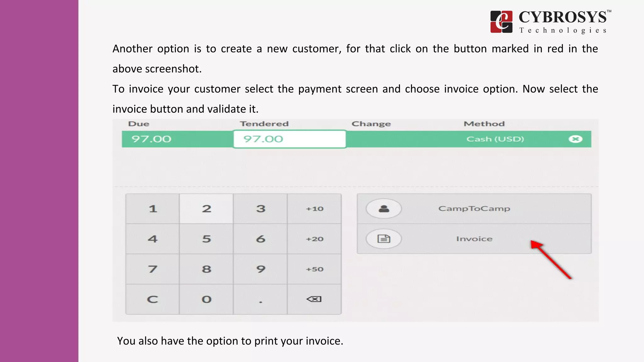Add 10 with the +10 key

tap(314, 209)
